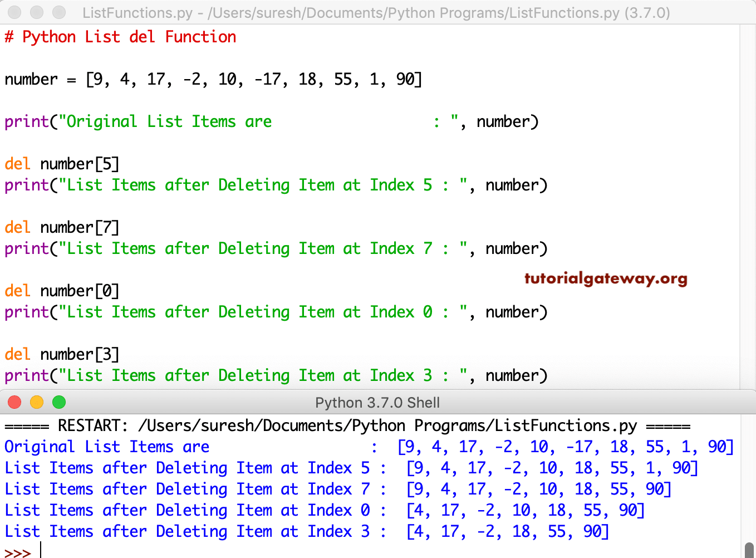Screen dimensions: 756x558
Task: Click the ListFunctions.py editor title text
Action: click(376, 12)
